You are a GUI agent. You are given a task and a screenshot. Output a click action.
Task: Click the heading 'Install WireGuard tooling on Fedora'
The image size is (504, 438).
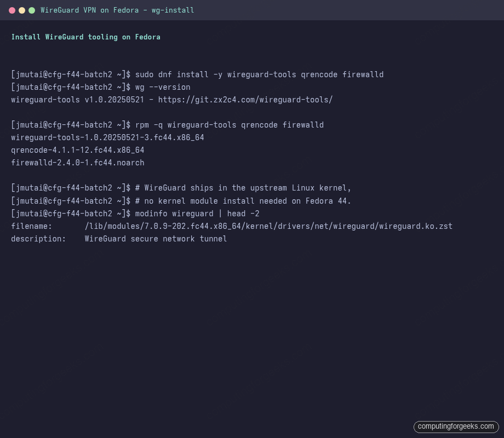86,37
